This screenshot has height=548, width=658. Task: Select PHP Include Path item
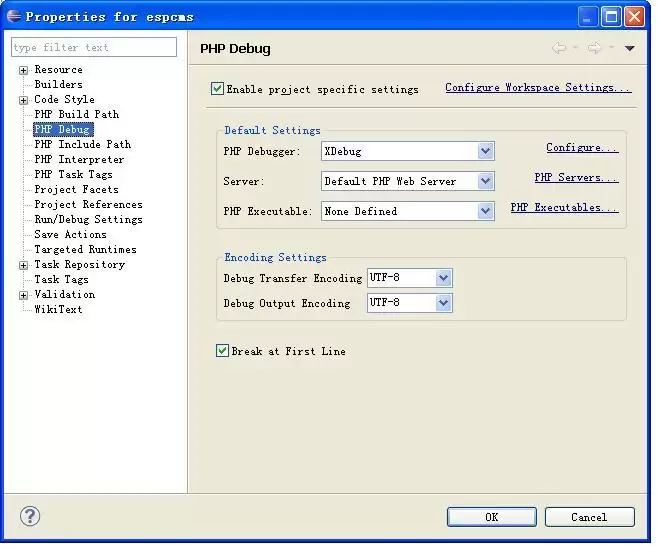click(83, 144)
